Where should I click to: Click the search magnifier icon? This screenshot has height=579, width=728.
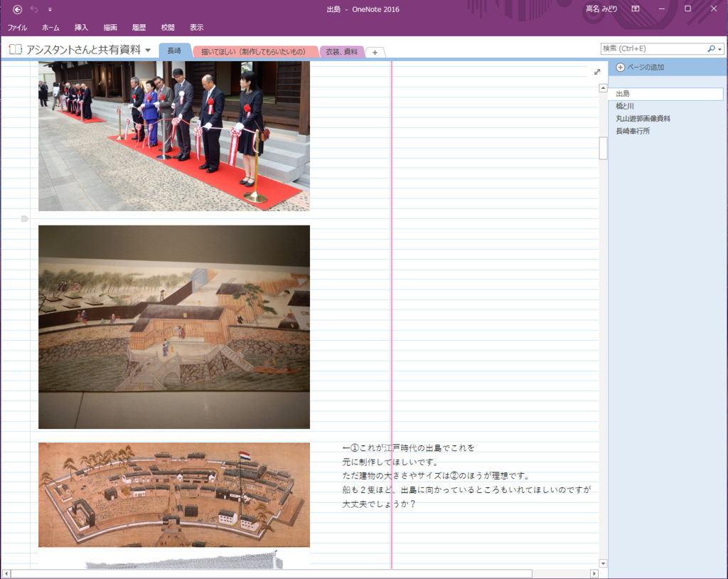tap(711, 48)
